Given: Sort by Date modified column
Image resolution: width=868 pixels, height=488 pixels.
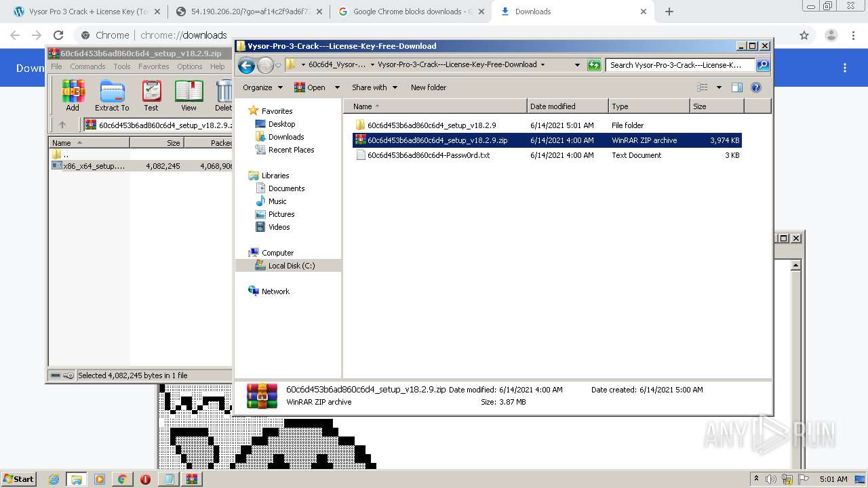Looking at the screenshot, I should click(x=568, y=106).
